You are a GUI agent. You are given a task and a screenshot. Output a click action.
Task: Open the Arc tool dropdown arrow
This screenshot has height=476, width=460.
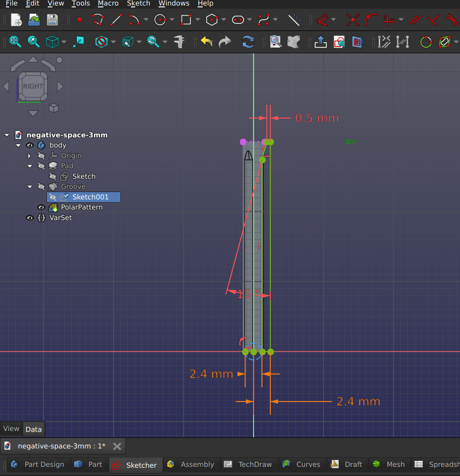[x=146, y=20]
